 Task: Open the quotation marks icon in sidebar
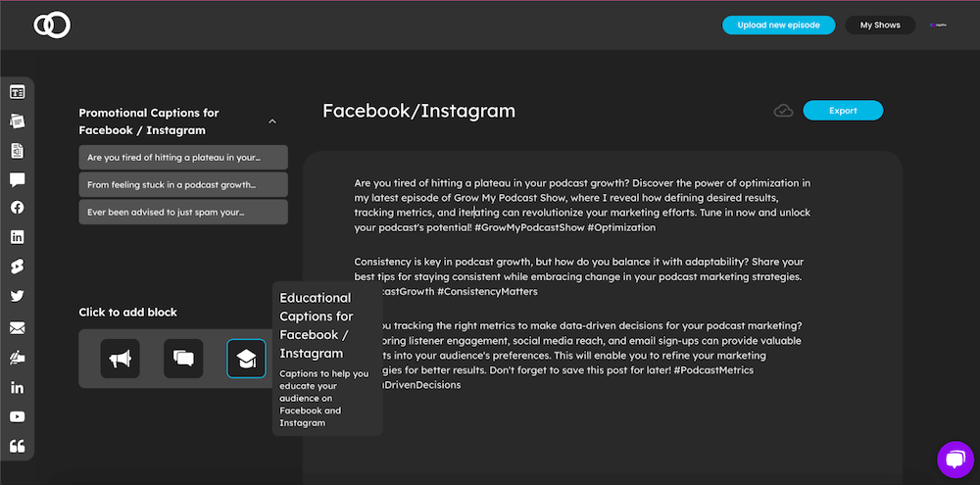(18, 446)
